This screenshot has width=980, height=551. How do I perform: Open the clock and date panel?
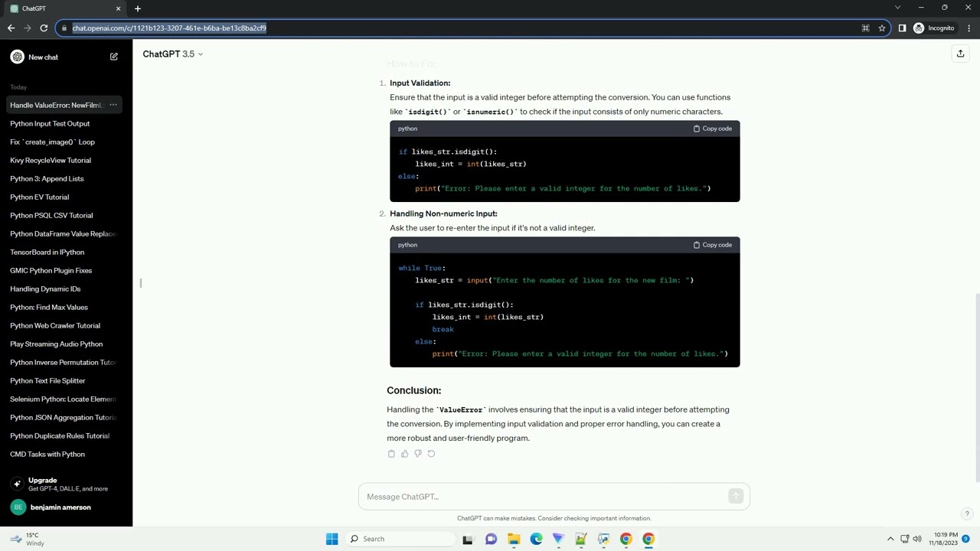943,539
